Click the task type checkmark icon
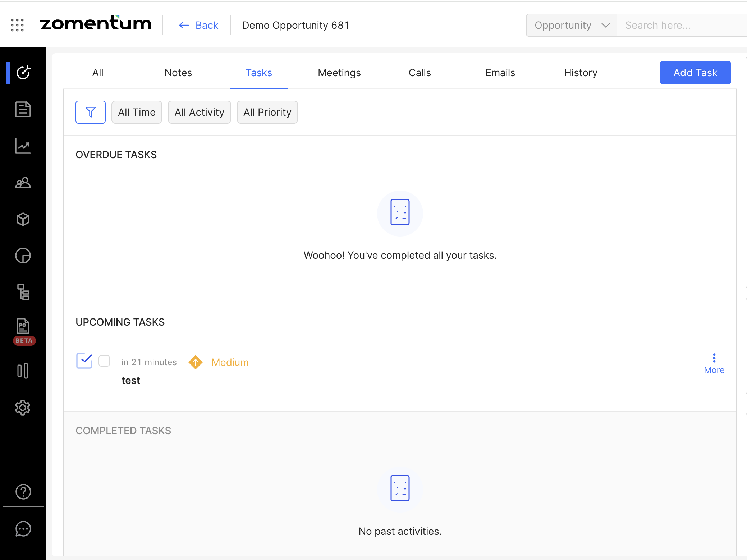Screen dimensions: 747x560 pyautogui.click(x=84, y=361)
